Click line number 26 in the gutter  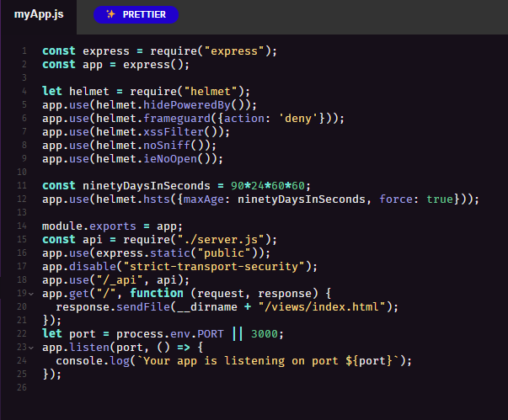coord(22,388)
